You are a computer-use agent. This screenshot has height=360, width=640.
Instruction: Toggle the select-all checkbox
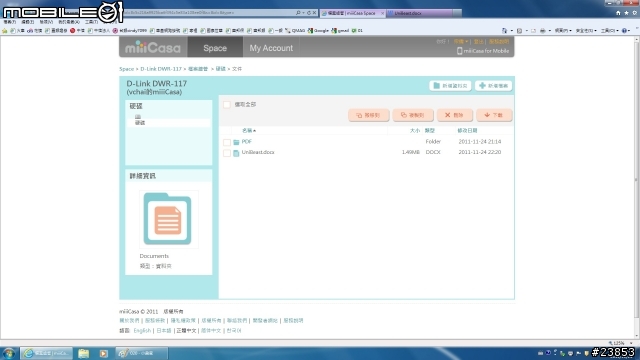click(x=227, y=105)
